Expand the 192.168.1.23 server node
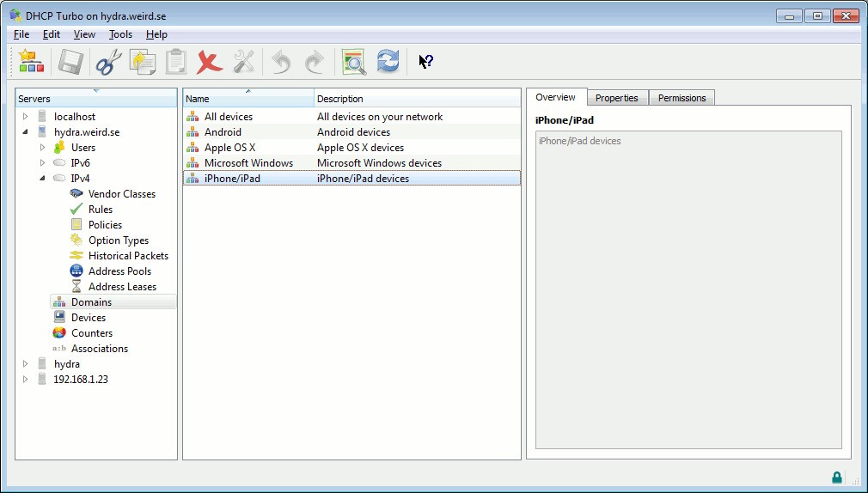Viewport: 868px width, 493px height. tap(26, 380)
